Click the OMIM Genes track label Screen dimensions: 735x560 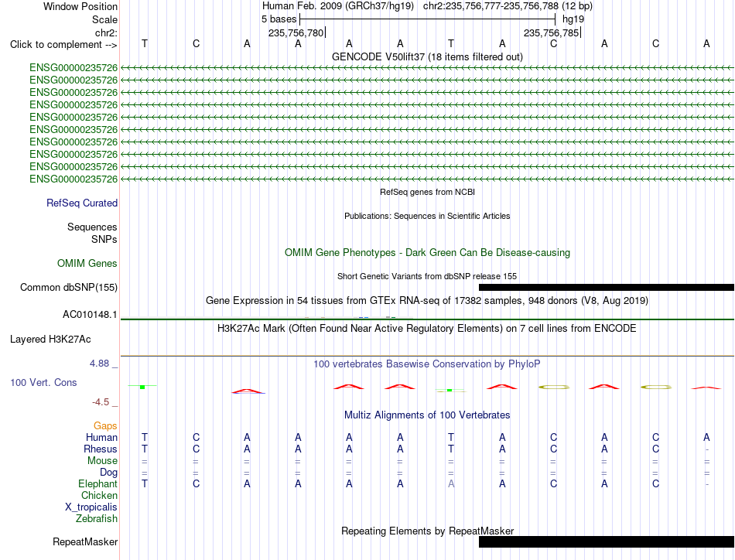(87, 263)
